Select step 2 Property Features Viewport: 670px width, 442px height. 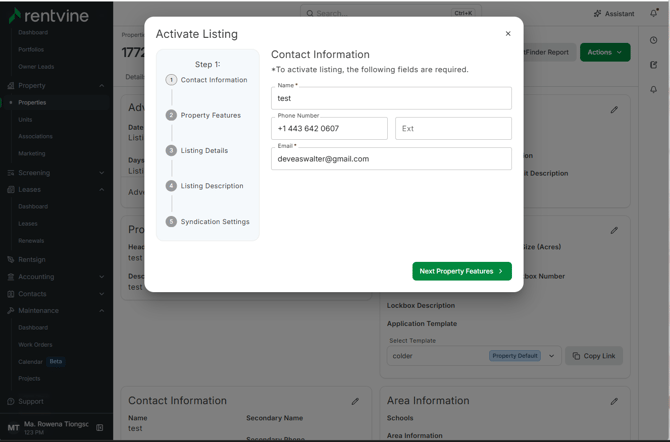coord(204,115)
